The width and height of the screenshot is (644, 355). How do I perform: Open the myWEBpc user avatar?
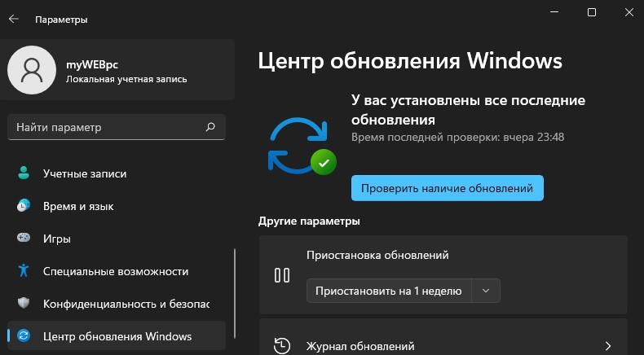[x=32, y=70]
